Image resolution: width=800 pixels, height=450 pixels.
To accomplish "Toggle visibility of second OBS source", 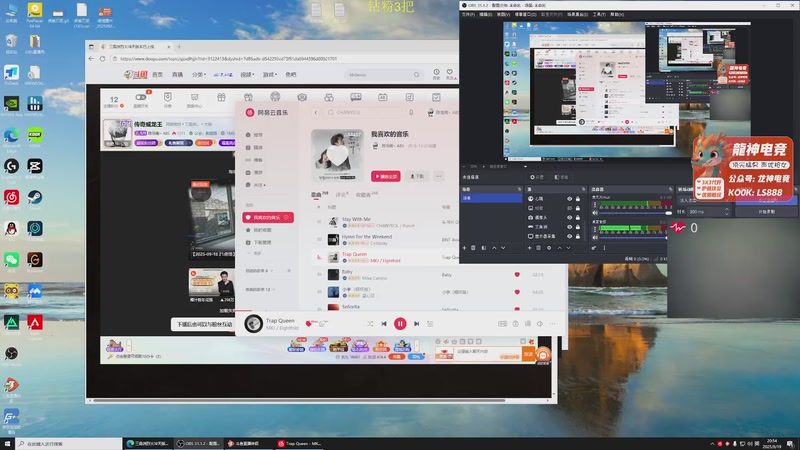I will click(x=569, y=208).
